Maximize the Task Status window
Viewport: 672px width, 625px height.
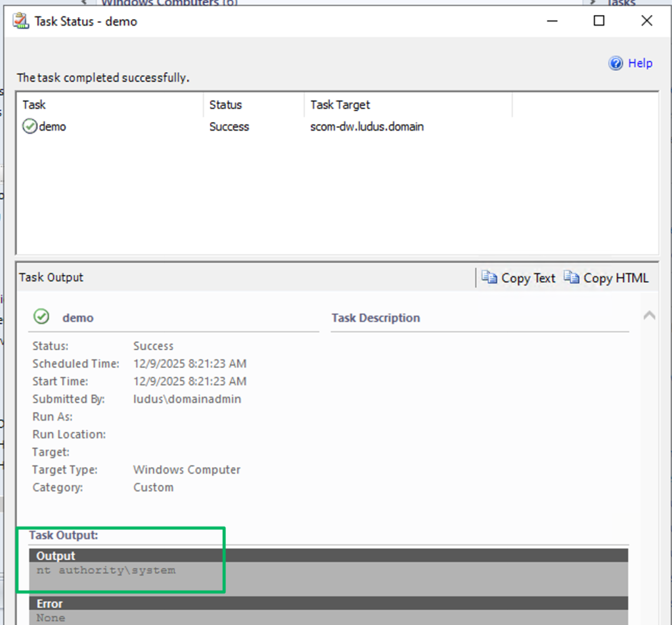[598, 20]
